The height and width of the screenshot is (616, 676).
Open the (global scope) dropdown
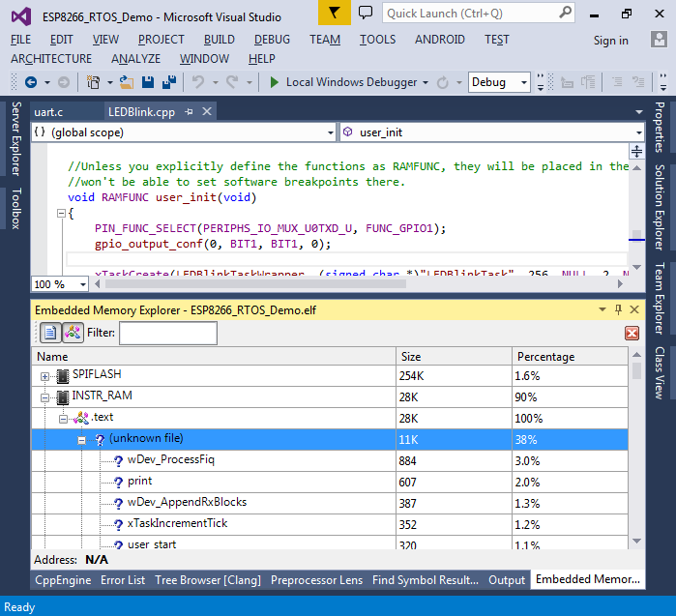[x=330, y=132]
